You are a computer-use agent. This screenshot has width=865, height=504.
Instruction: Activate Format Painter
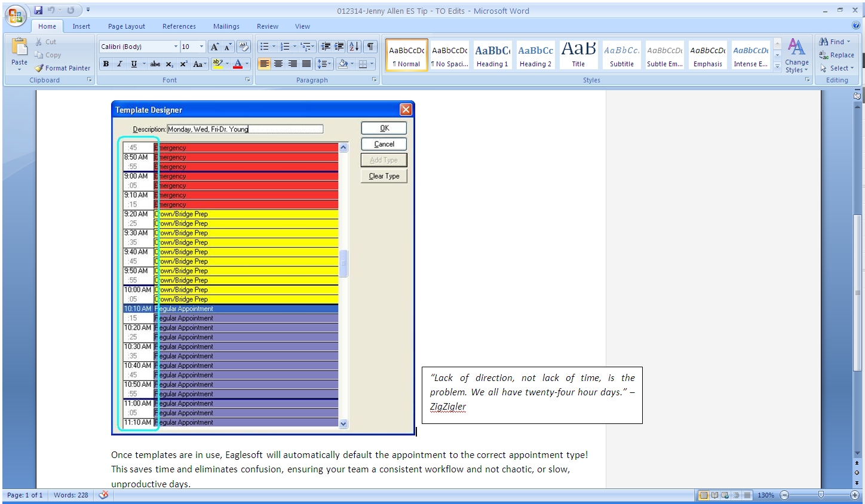click(63, 68)
